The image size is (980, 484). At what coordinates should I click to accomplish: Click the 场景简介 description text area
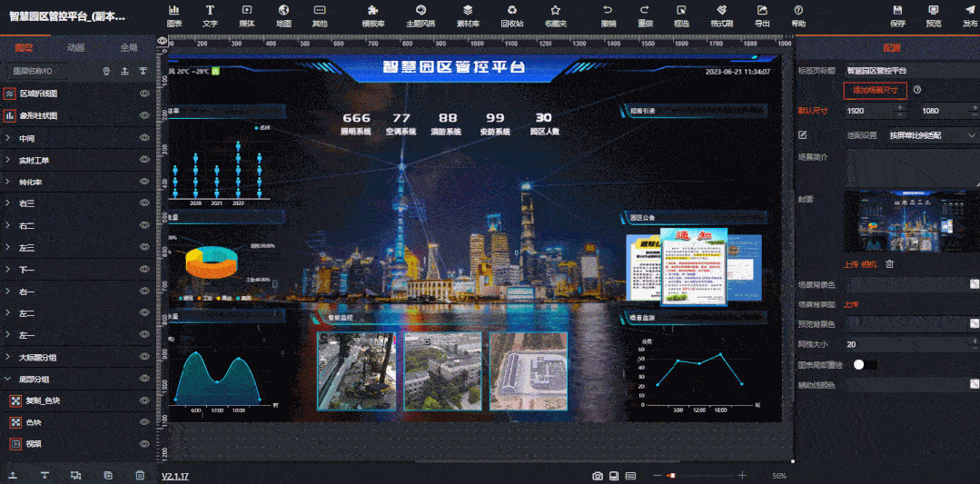tap(913, 167)
